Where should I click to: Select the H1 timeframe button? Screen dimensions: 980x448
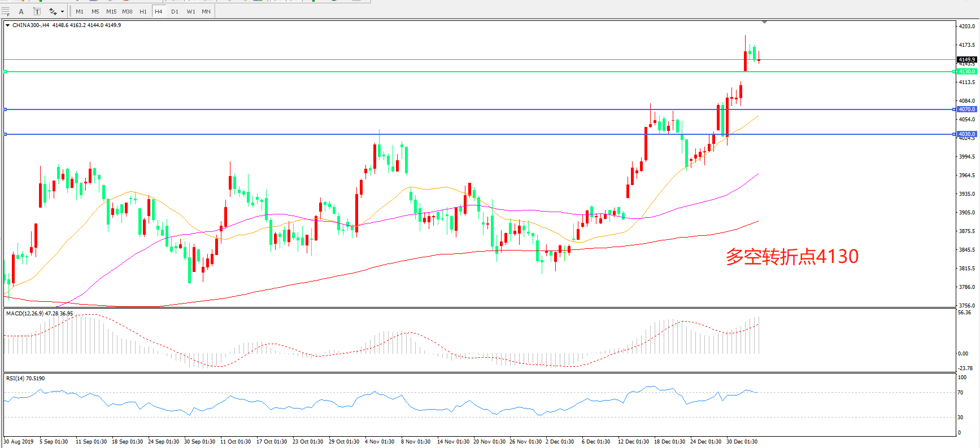click(143, 11)
